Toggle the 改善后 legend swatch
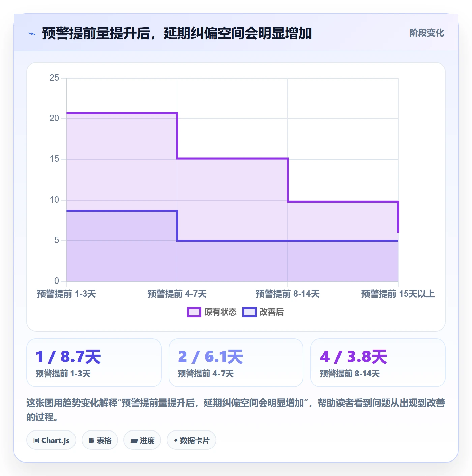Image resolution: width=472 pixels, height=476 pixels. [x=249, y=312]
